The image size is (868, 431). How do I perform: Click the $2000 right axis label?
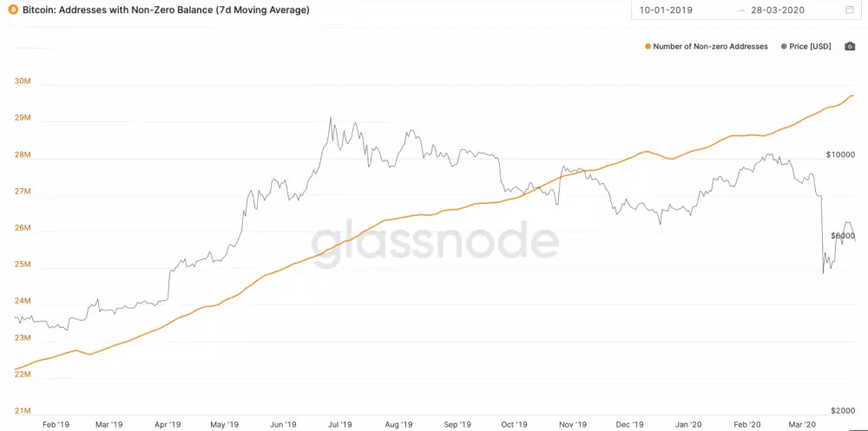[x=842, y=411]
